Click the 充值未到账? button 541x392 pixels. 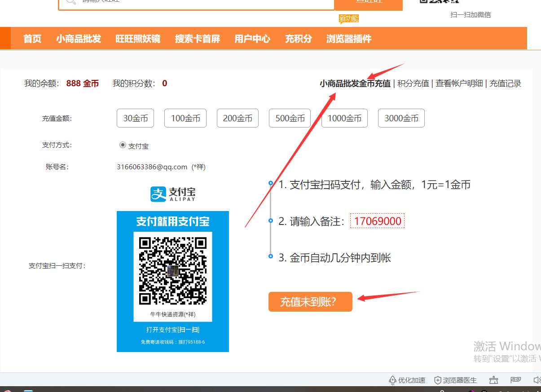310,302
